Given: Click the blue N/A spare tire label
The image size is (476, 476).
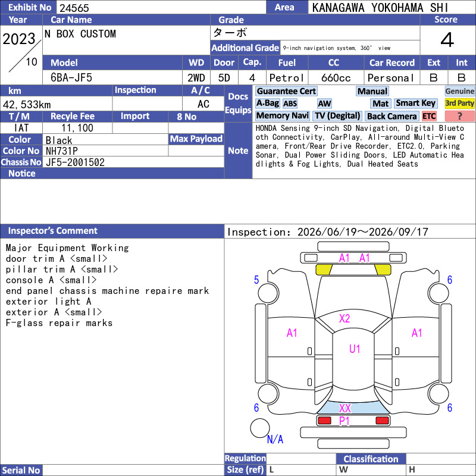Looking at the screenshot, I should (x=275, y=439).
